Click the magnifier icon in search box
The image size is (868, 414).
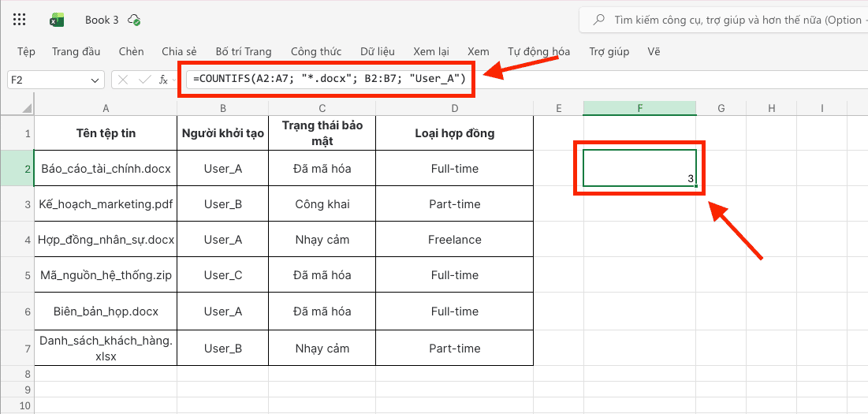(x=599, y=20)
